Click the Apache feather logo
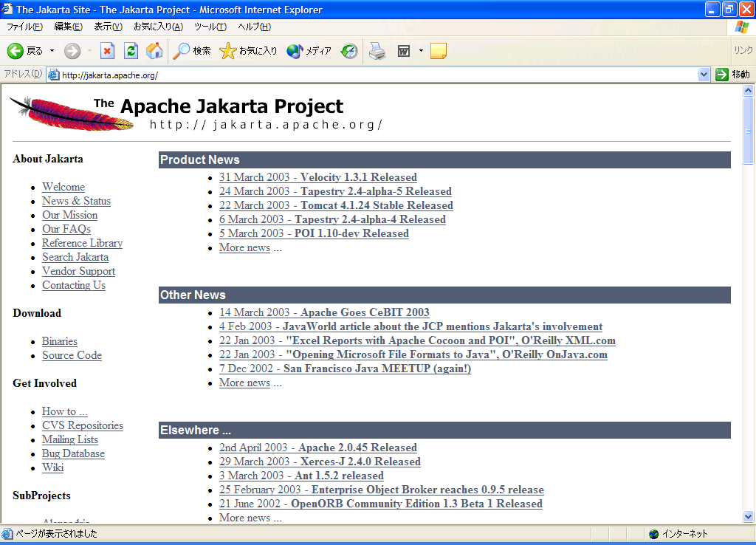The image size is (756, 545). pos(72,113)
